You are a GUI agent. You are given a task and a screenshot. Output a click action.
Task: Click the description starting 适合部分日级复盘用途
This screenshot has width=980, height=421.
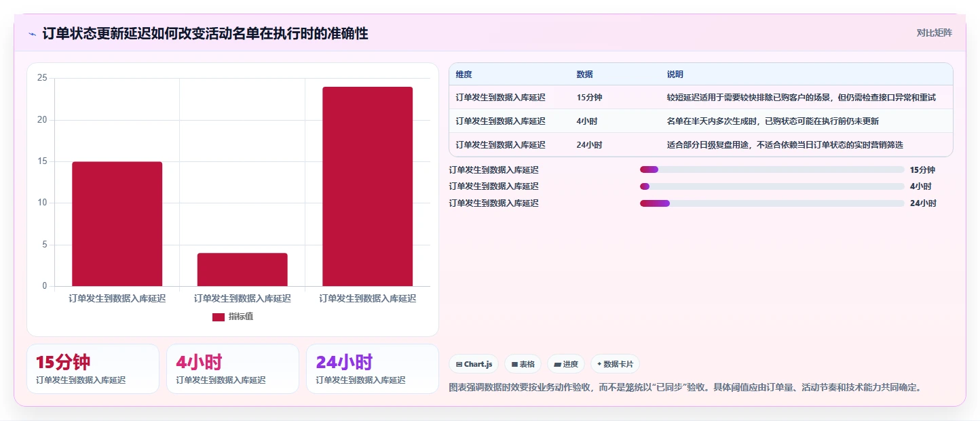tap(785, 145)
